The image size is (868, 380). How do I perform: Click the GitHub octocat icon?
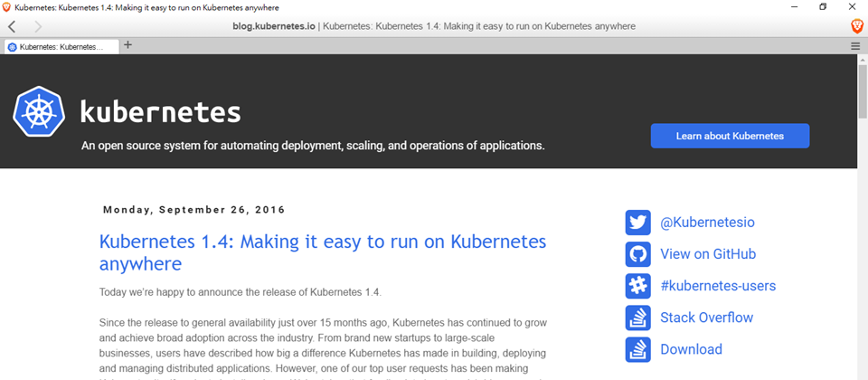coord(637,254)
